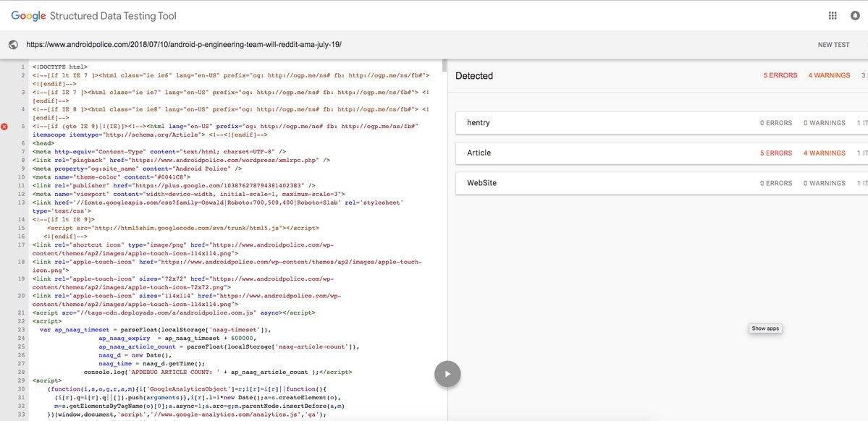Run the test with the play button
Viewport: 868px width, 421px height.
(447, 374)
